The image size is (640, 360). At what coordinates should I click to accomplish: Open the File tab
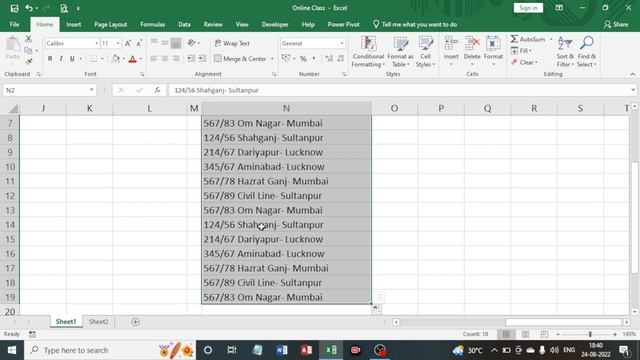click(x=14, y=24)
